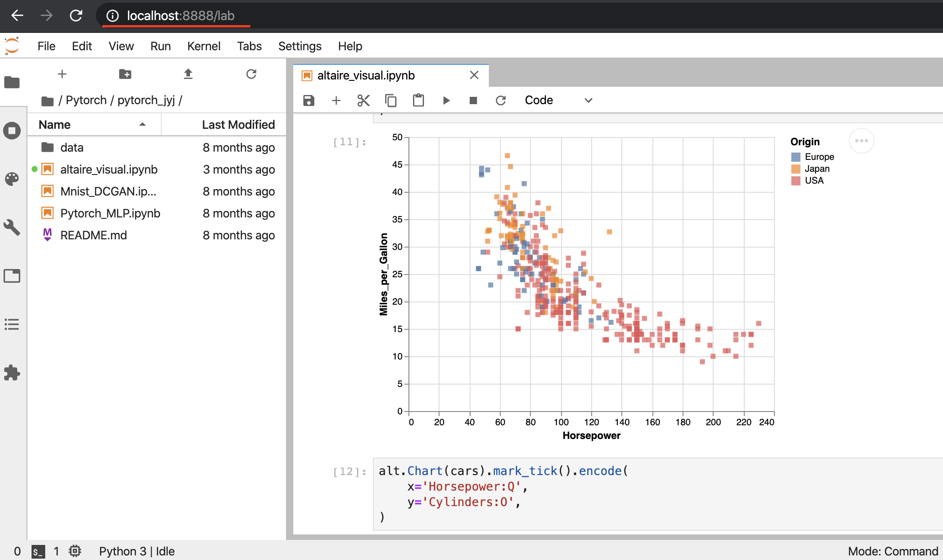Upload files using the upload icon
Image resolution: width=943 pixels, height=560 pixels.
pos(188,74)
